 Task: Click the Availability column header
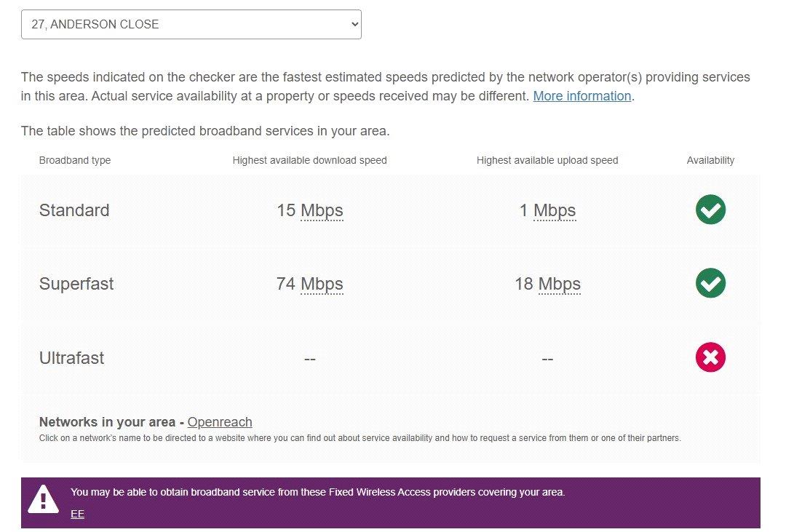click(710, 160)
